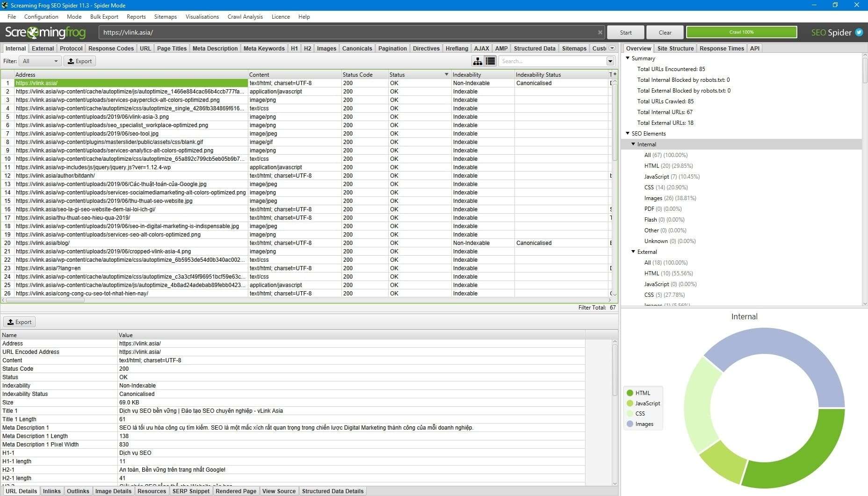Image resolution: width=868 pixels, height=496 pixels.
Task: Click the plus icon to add table columns
Action: pyautogui.click(x=615, y=74)
